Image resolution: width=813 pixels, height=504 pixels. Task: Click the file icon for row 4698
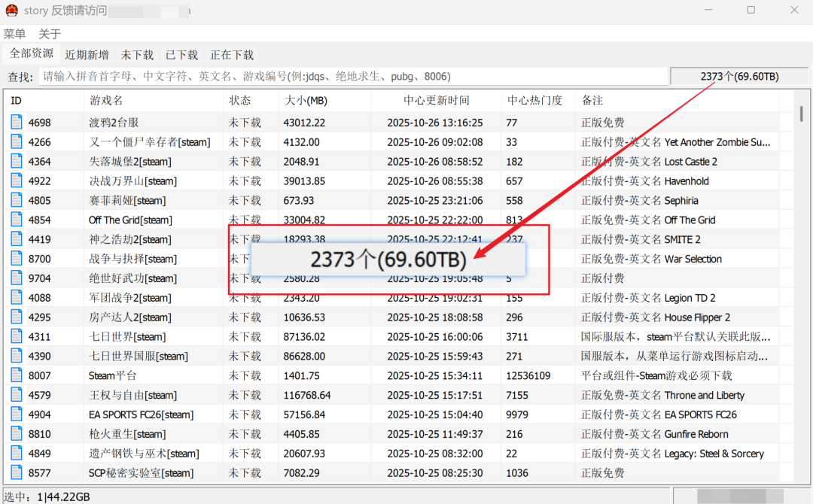coord(17,122)
